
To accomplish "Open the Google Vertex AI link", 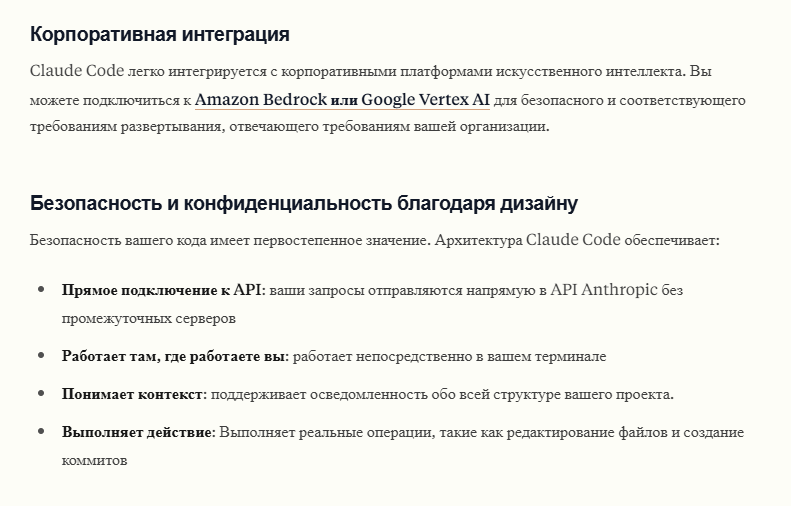I will 425,100.
